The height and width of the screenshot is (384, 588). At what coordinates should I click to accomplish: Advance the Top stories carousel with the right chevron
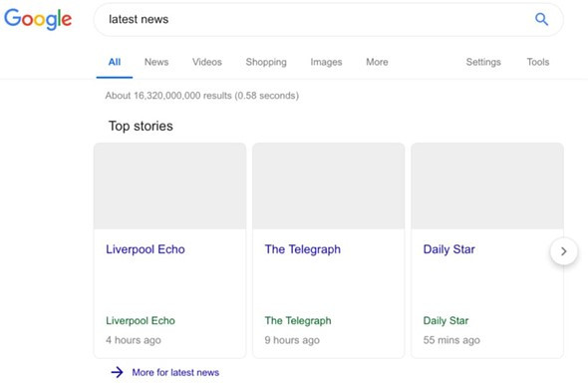pos(564,251)
